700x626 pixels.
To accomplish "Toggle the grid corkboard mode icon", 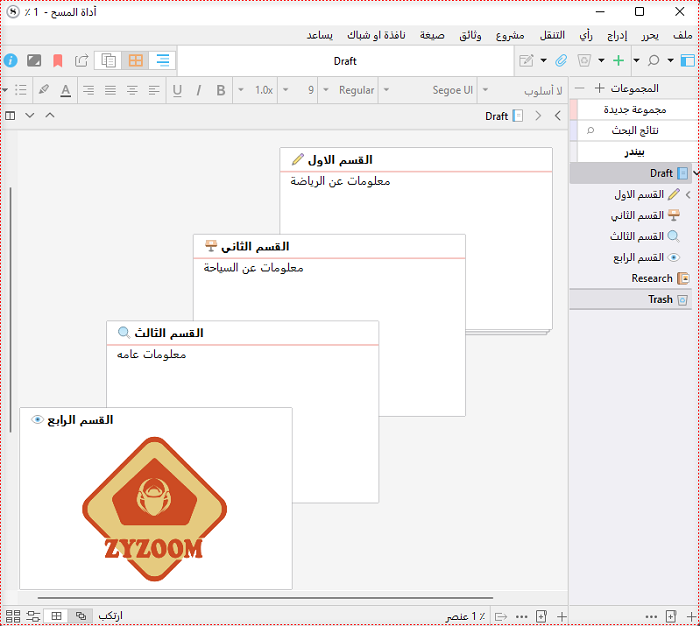I will pyautogui.click(x=56, y=616).
